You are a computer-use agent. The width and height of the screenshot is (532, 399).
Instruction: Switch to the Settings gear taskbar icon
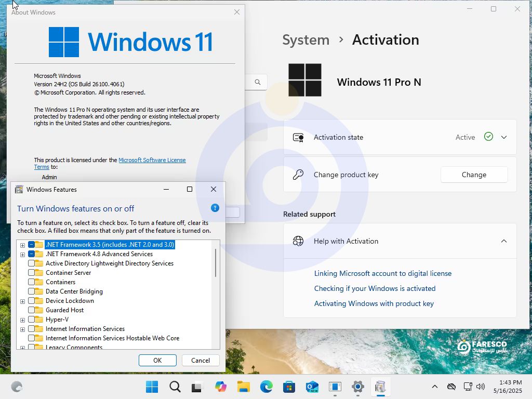click(357, 387)
